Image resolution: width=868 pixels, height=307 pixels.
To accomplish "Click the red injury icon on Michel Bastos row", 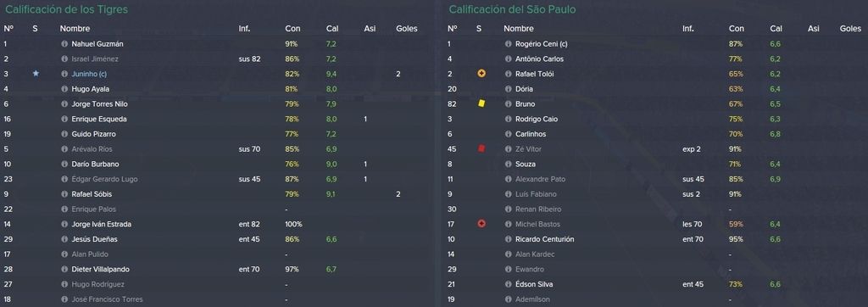I will click(x=481, y=224).
